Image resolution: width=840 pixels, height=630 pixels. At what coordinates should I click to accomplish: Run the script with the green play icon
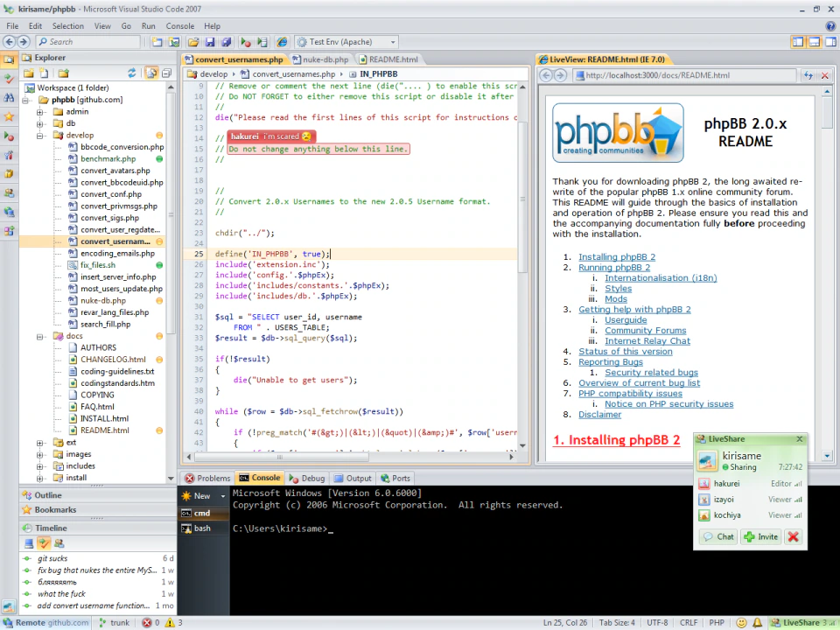[x=246, y=42]
